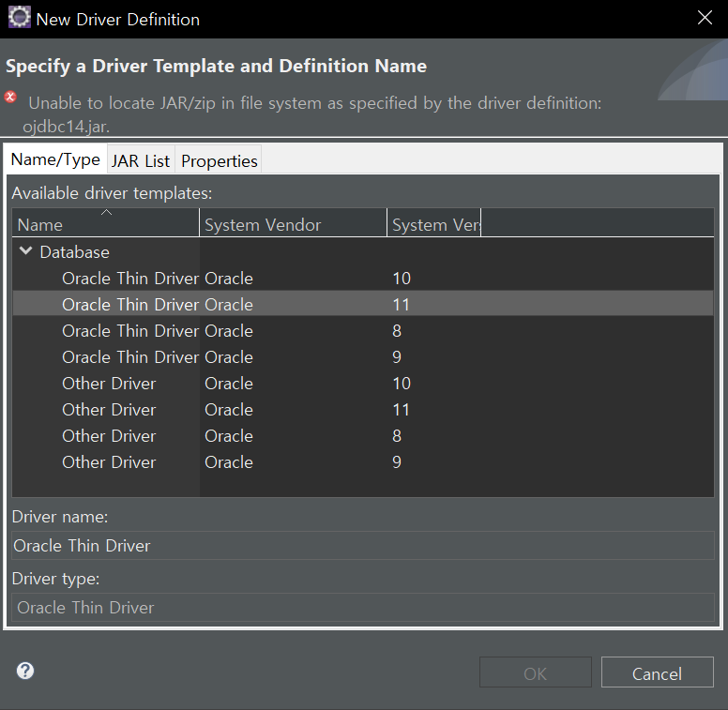Select Other Driver version 8
Image resolution: width=728 pixels, height=710 pixels.
363,436
